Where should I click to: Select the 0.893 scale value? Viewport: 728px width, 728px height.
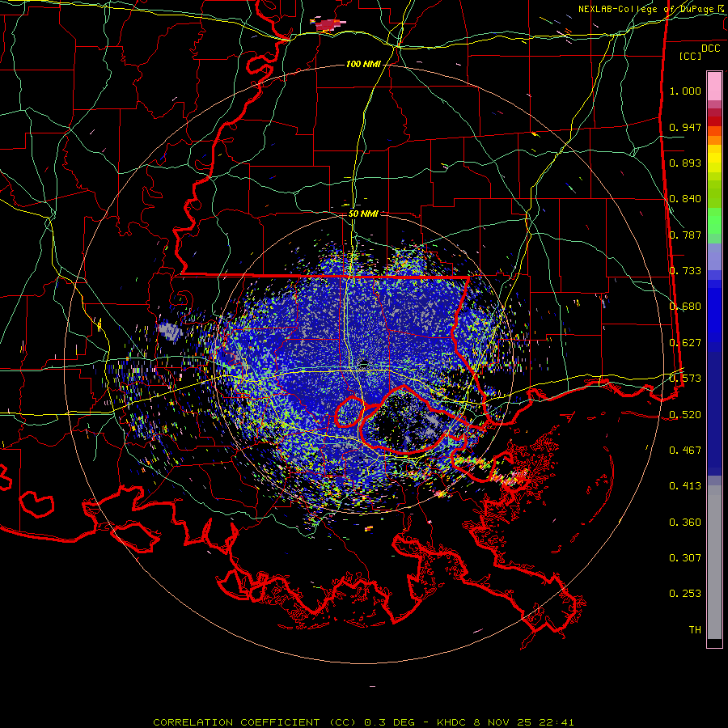coord(685,163)
